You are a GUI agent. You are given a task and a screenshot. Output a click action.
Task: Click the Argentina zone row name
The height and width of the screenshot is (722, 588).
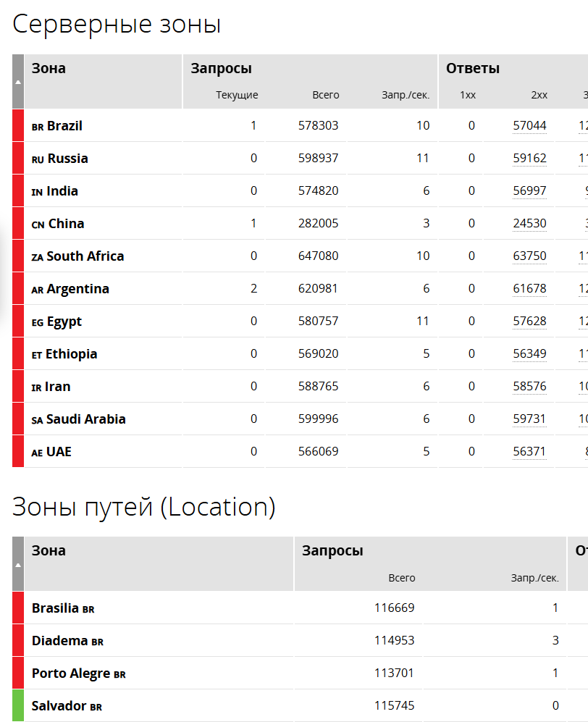(77, 289)
